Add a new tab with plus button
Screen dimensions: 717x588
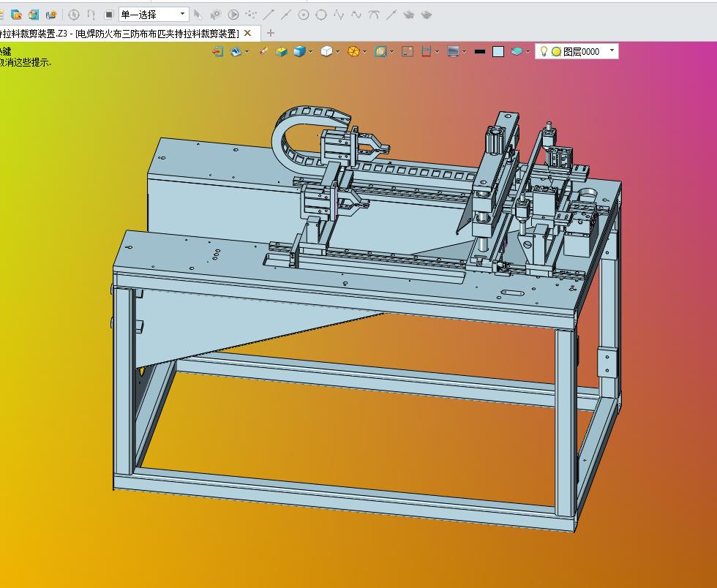[270, 33]
